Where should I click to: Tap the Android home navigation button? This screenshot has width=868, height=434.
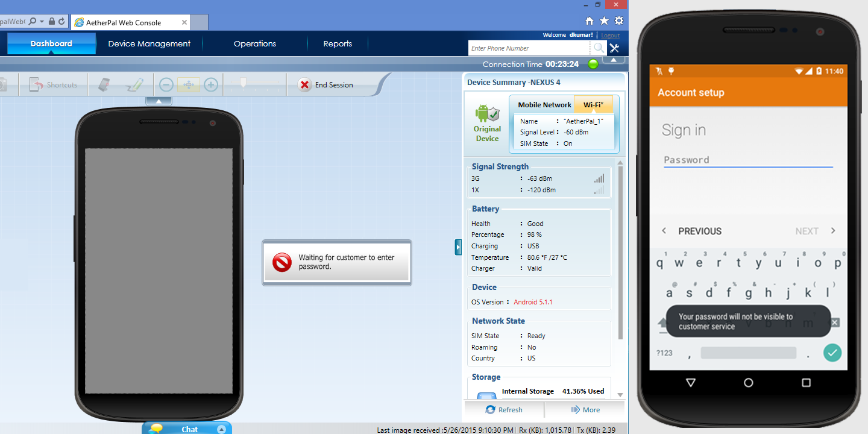(748, 383)
